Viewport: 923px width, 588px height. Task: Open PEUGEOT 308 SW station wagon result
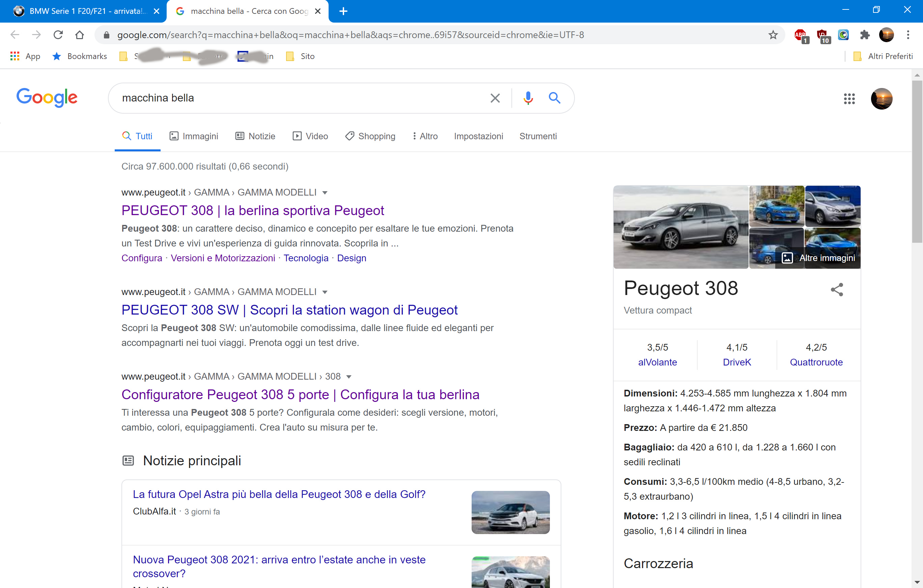click(289, 310)
